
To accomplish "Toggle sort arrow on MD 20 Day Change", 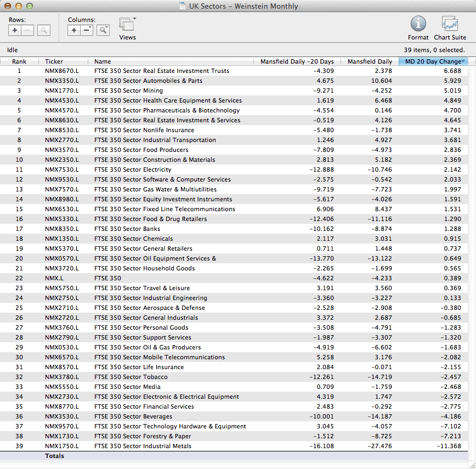I will pos(463,61).
